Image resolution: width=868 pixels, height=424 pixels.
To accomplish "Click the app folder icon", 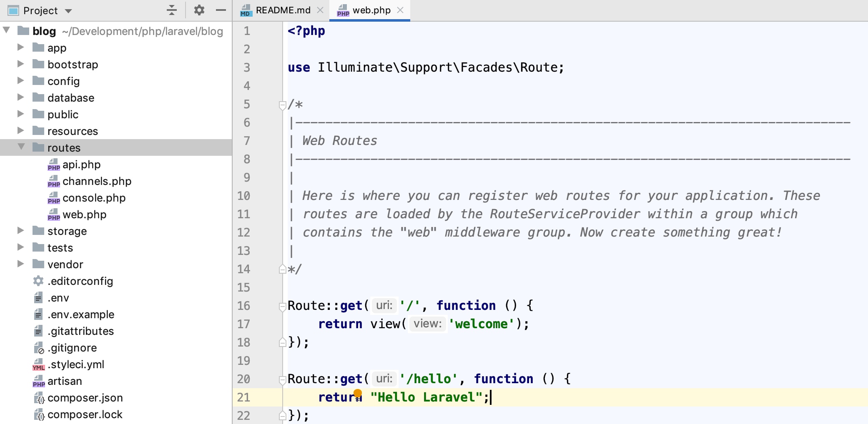I will click(x=38, y=47).
